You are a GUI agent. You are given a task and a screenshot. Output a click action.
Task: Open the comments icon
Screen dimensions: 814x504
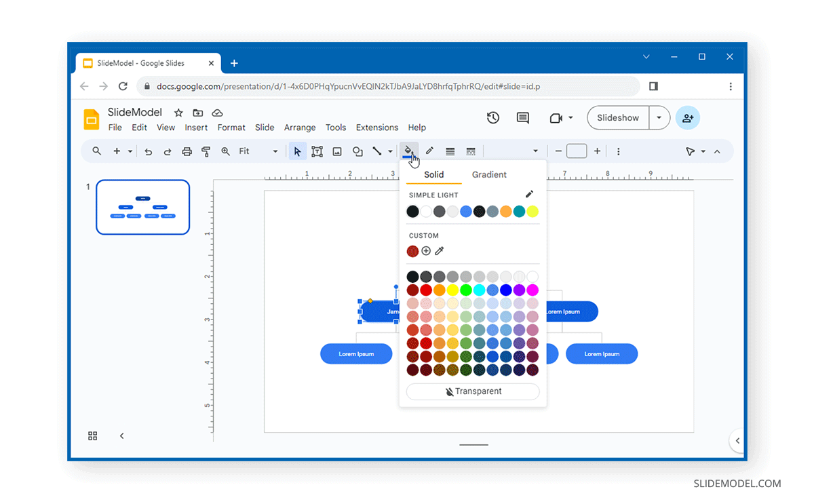pyautogui.click(x=522, y=118)
